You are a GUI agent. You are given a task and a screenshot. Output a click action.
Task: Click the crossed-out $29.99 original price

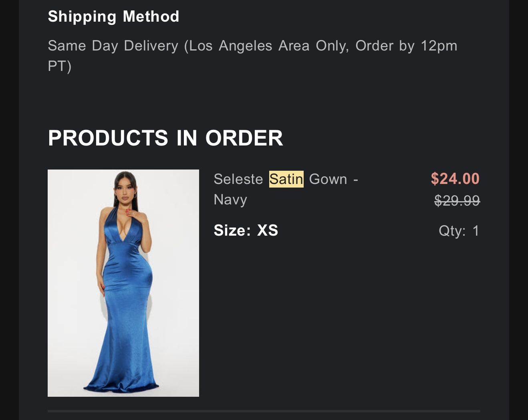tap(457, 200)
